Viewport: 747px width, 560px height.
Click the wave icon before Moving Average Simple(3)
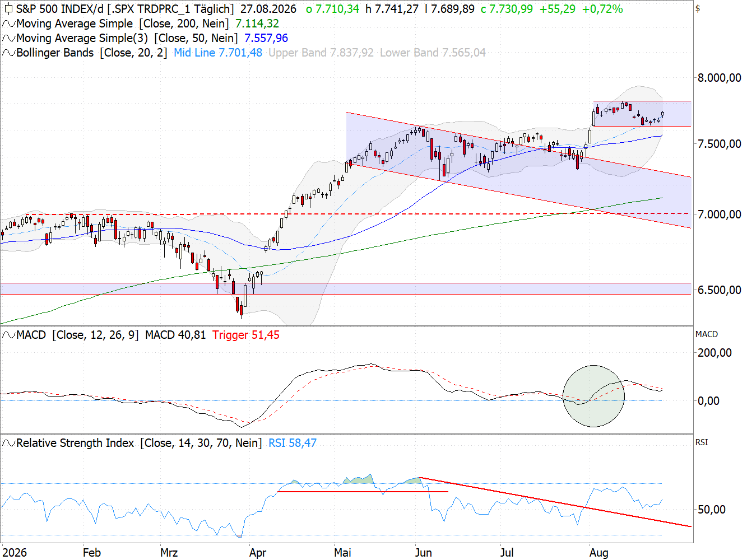tap(8, 38)
